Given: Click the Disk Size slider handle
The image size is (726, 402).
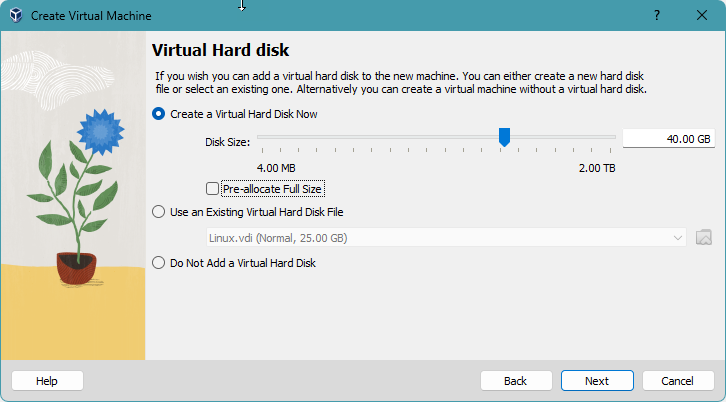Looking at the screenshot, I should tap(505, 137).
